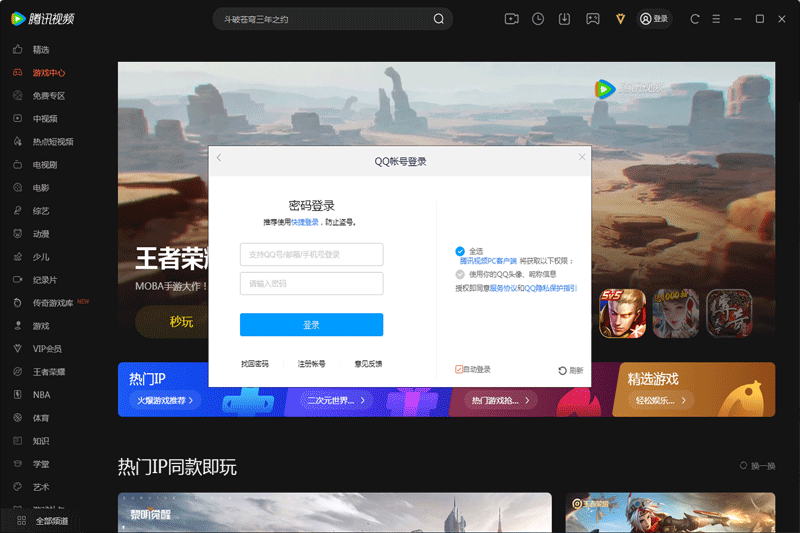Select 电视剧 in the left sidebar

44,165
